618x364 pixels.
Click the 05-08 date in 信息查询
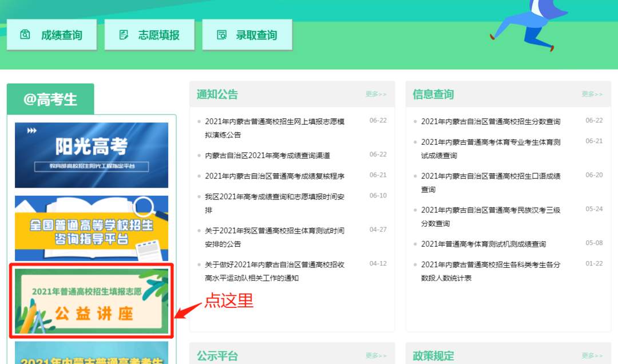point(594,243)
